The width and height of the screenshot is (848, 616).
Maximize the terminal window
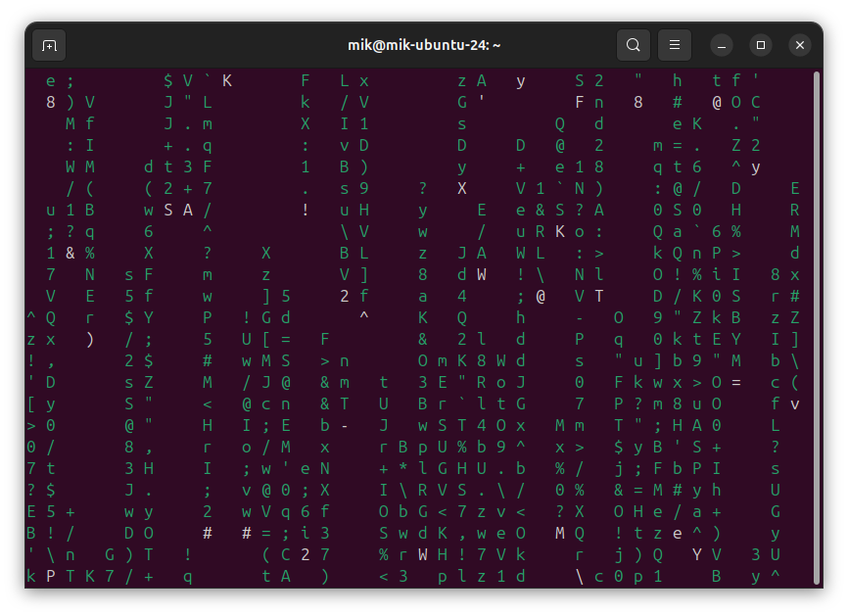pos(761,45)
